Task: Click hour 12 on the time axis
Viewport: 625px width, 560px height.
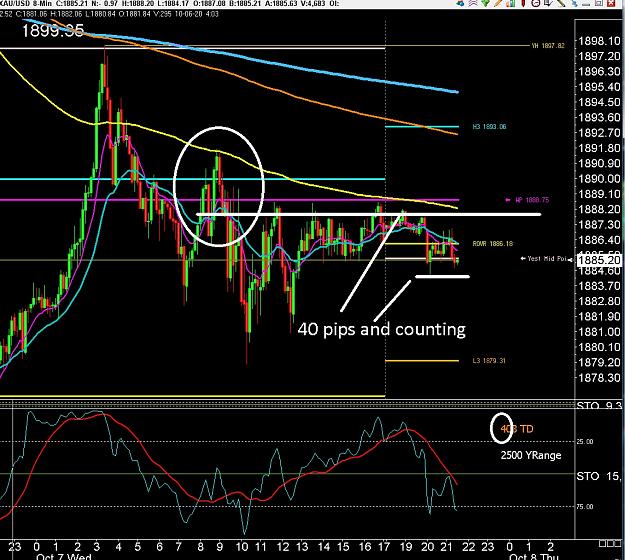Action: click(283, 546)
